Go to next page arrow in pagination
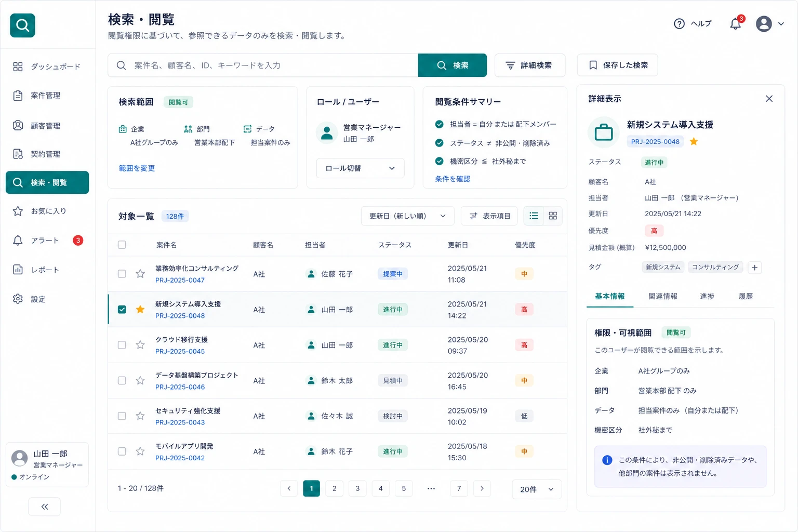This screenshot has width=798, height=532. point(482,488)
